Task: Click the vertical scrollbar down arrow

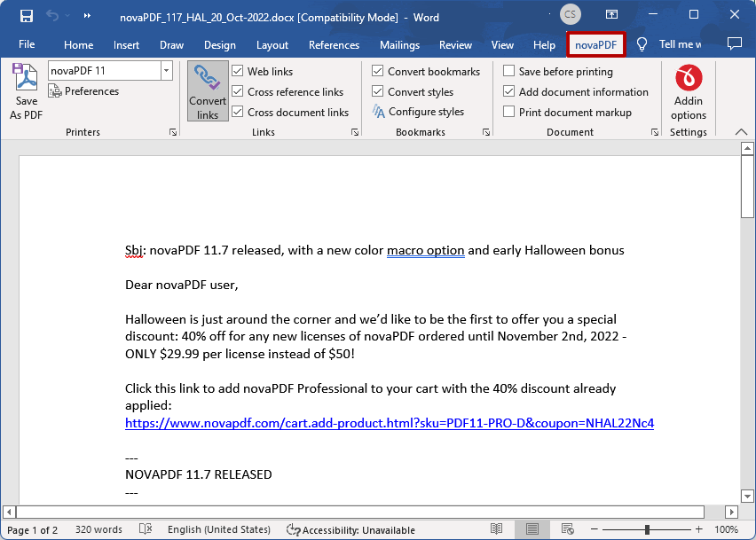Action: 747,496
